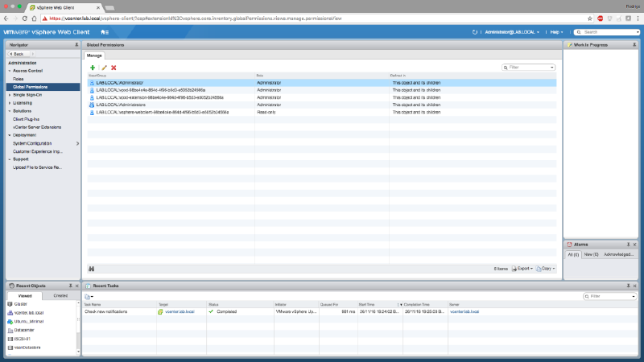The image size is (644, 362).
Task: Click the Back button in Navigator
Action: pyautogui.click(x=18, y=54)
